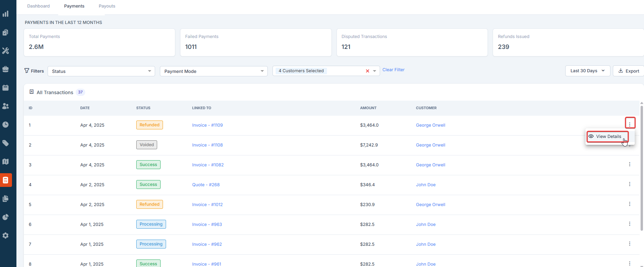Click the Export button

pos(629,71)
